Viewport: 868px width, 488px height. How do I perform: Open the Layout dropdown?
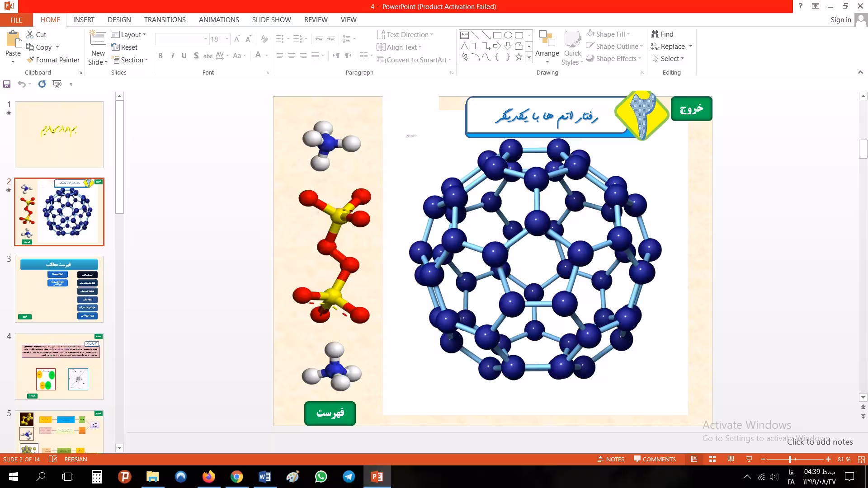point(128,34)
